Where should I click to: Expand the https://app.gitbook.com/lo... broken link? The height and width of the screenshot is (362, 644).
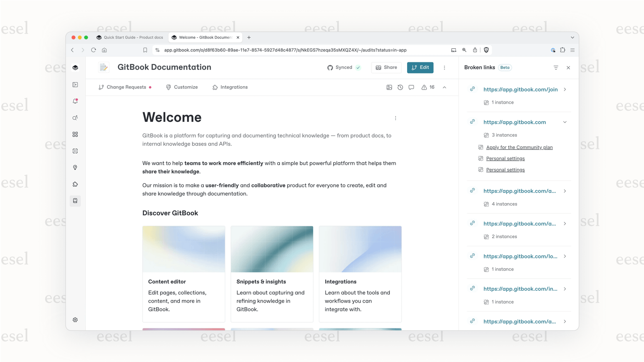tap(565, 256)
